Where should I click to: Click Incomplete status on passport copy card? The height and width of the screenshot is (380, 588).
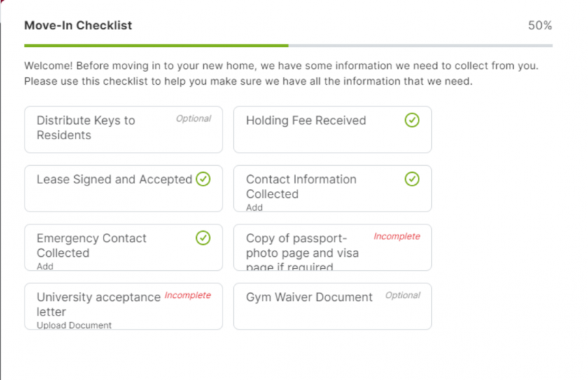[397, 237]
